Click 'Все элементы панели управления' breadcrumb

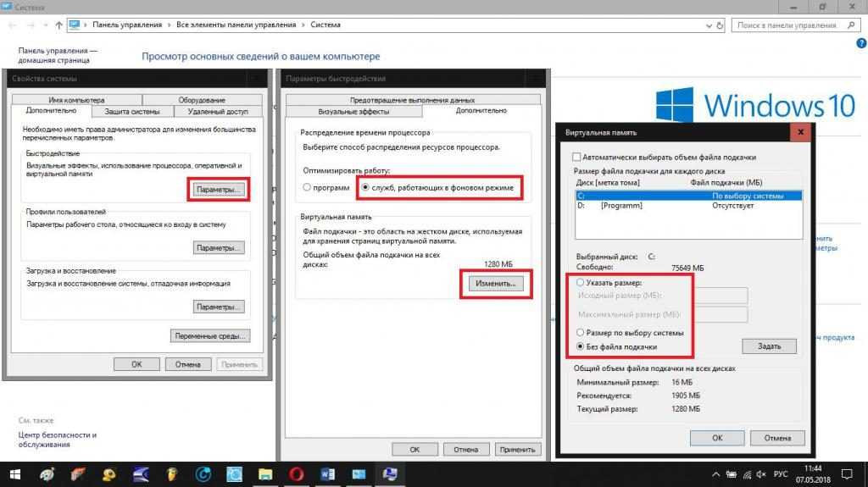[x=236, y=25]
